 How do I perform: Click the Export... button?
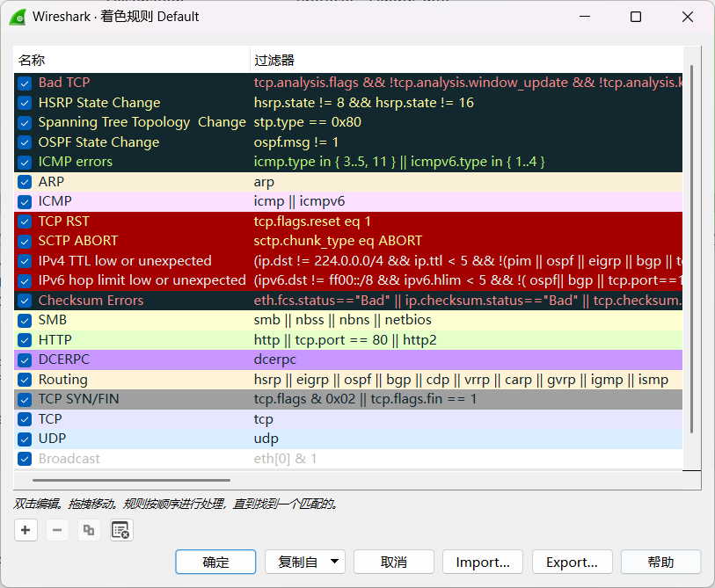[572, 562]
